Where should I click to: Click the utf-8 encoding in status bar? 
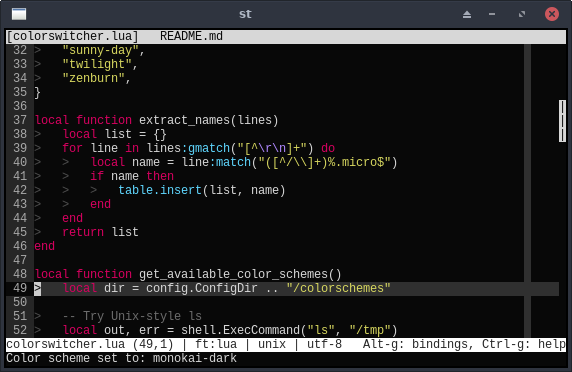pyautogui.click(x=324, y=344)
